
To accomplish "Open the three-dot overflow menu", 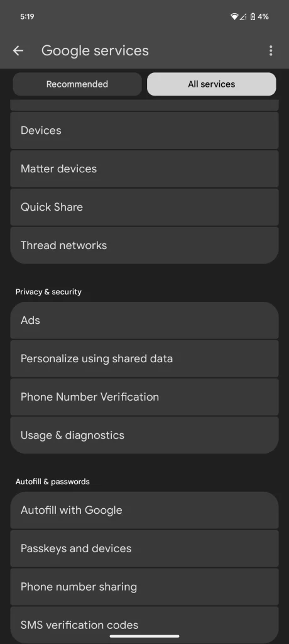I will (x=271, y=50).
